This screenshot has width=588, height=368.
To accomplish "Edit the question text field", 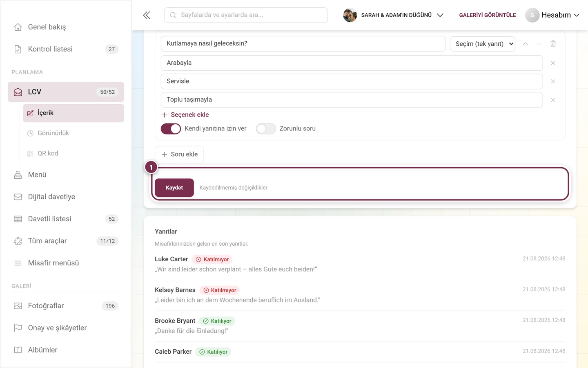I will tap(303, 44).
